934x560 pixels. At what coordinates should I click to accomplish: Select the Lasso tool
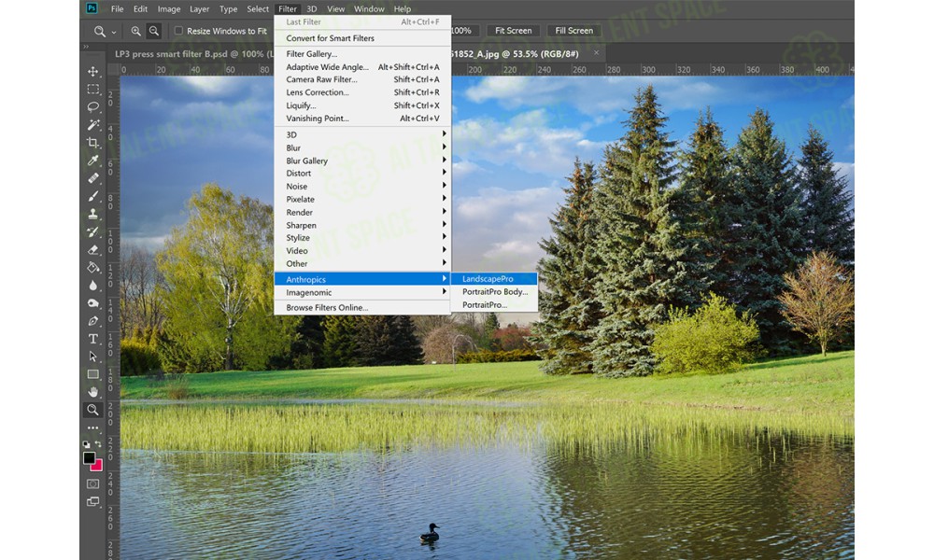coord(92,107)
